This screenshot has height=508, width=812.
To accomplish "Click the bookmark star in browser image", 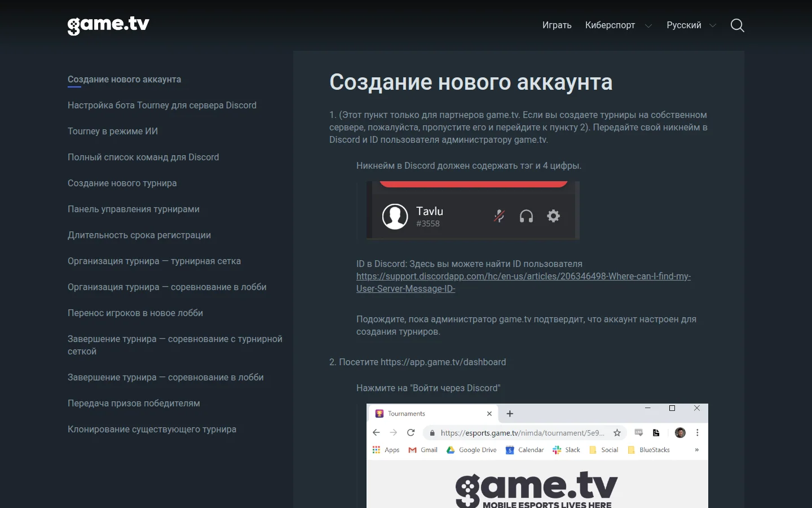I will coord(617,433).
